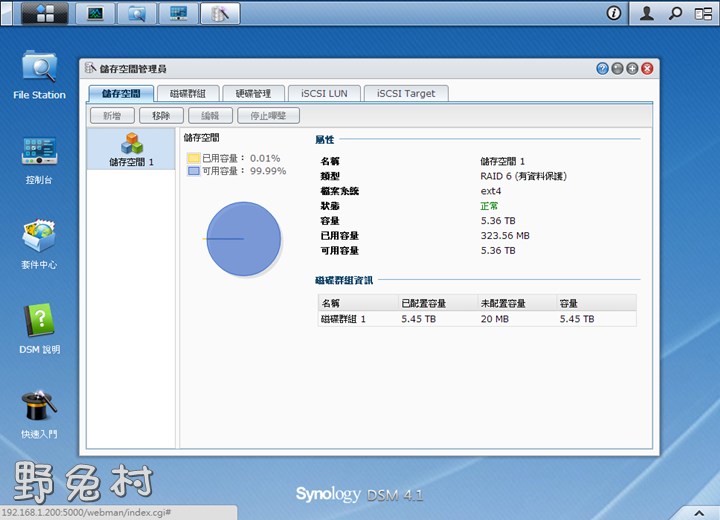Open the Control Panel taskbar icon
The height and width of the screenshot is (520, 720).
(178, 13)
